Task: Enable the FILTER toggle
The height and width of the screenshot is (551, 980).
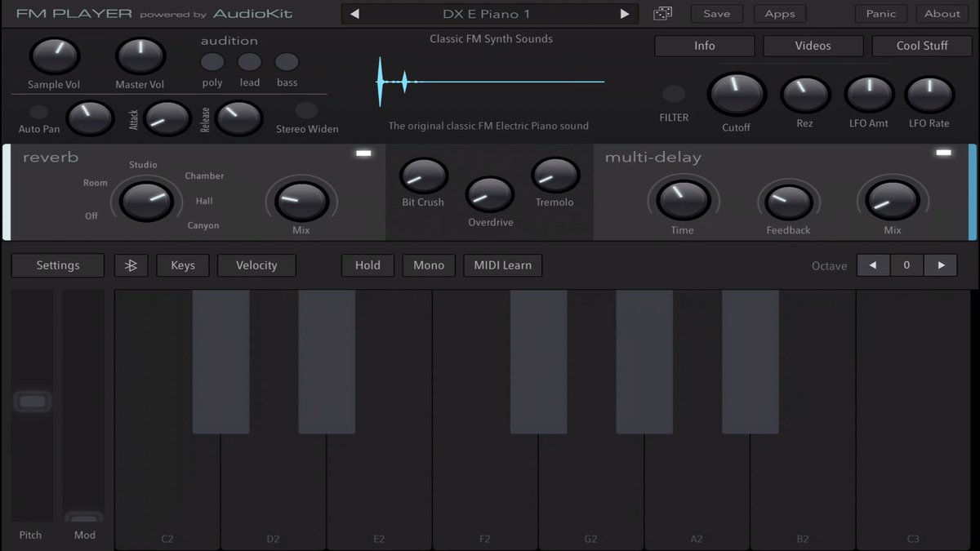Action: [x=674, y=94]
